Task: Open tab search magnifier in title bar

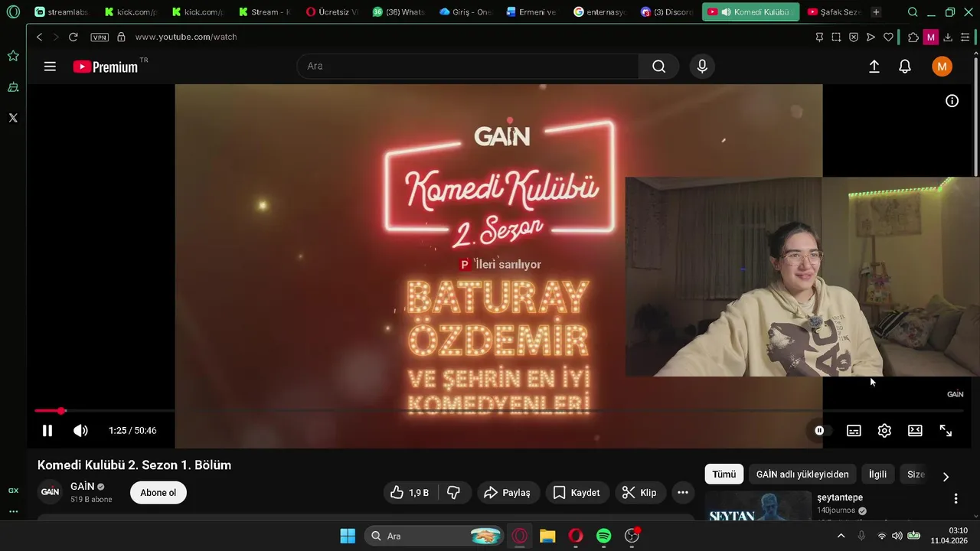Action: coord(913,12)
